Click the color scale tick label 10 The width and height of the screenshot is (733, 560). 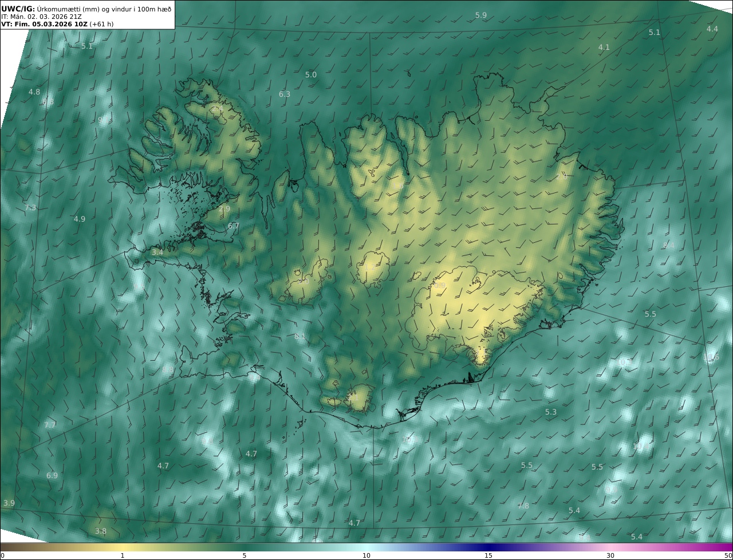tap(366, 555)
